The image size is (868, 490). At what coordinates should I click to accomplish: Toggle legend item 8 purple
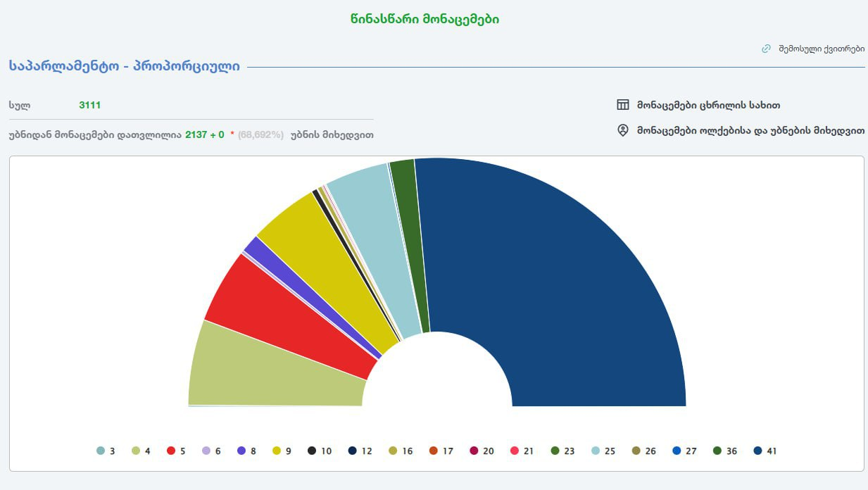[247, 451]
